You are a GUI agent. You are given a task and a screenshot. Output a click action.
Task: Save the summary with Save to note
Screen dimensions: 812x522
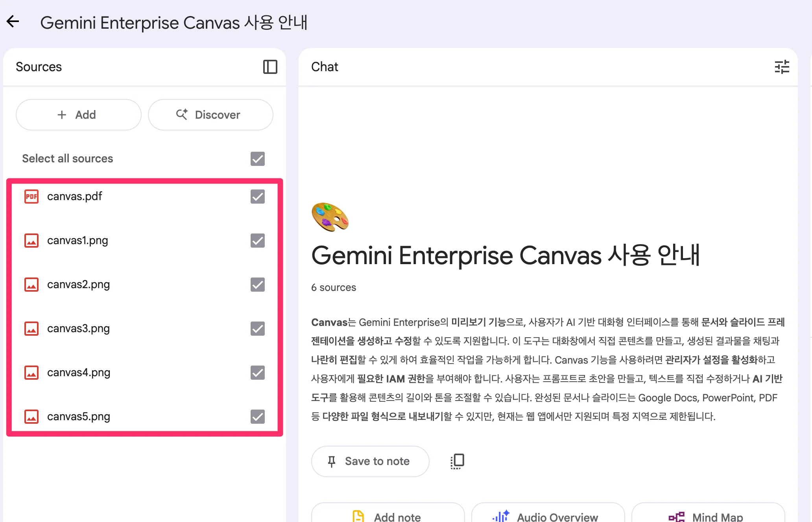point(370,461)
